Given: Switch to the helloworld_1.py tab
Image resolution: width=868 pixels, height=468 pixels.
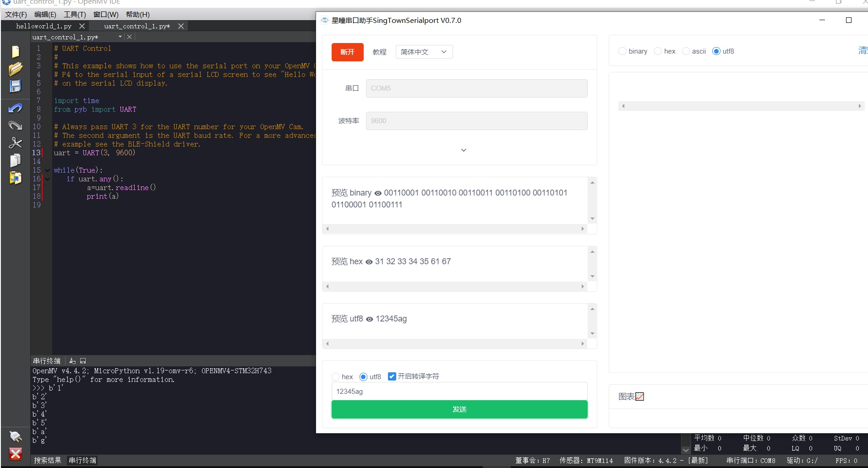Looking at the screenshot, I should [44, 26].
